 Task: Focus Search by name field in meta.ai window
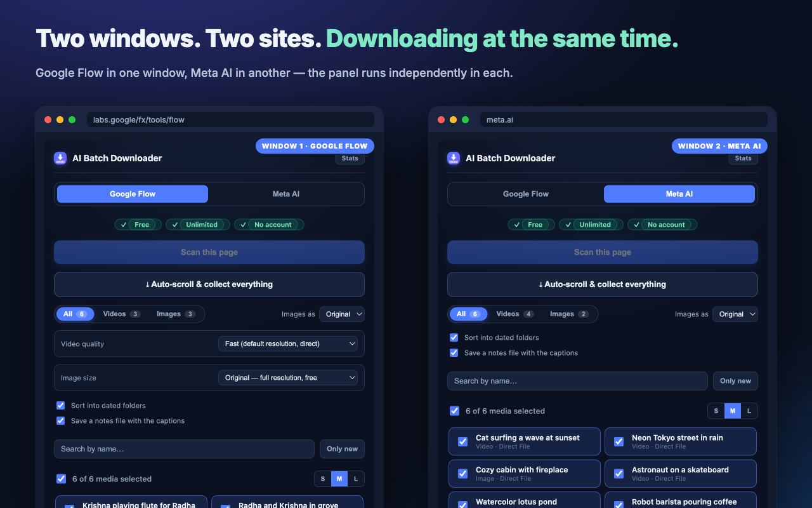point(577,381)
